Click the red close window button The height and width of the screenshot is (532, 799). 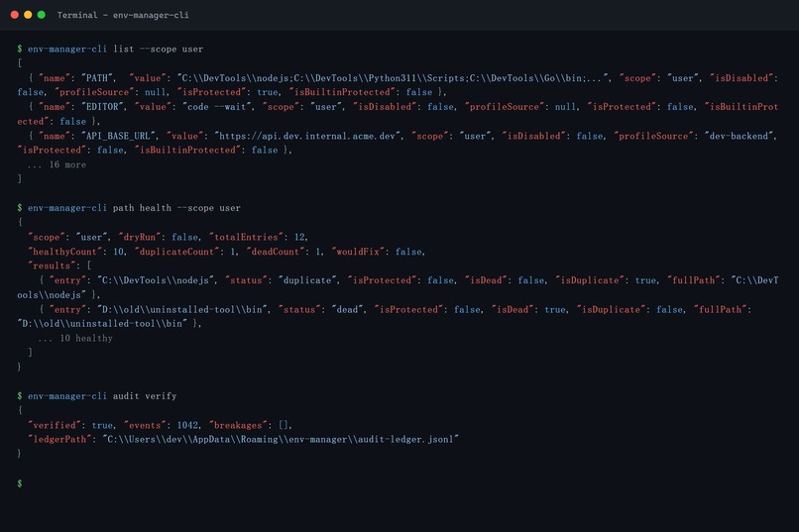(x=15, y=15)
